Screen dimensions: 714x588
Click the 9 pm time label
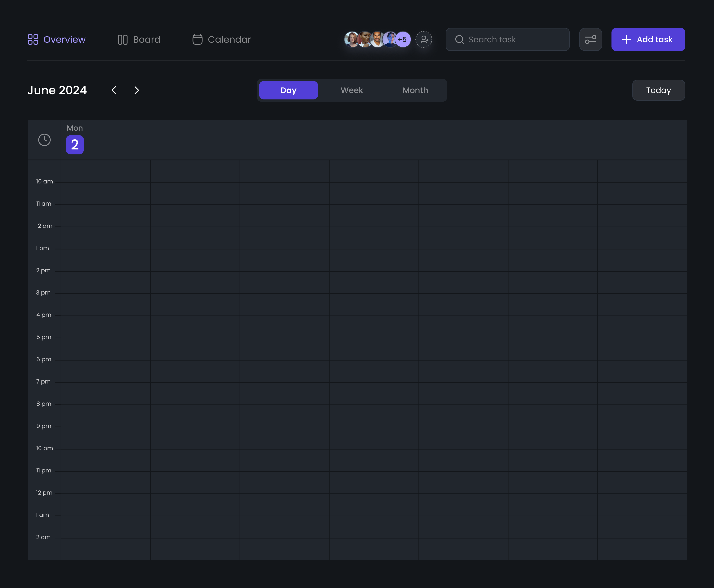tap(44, 426)
